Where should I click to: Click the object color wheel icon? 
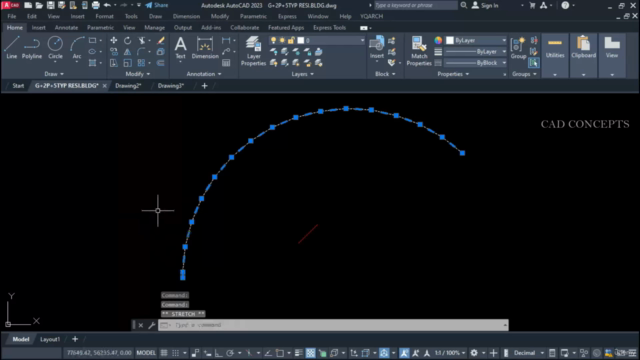(x=438, y=40)
